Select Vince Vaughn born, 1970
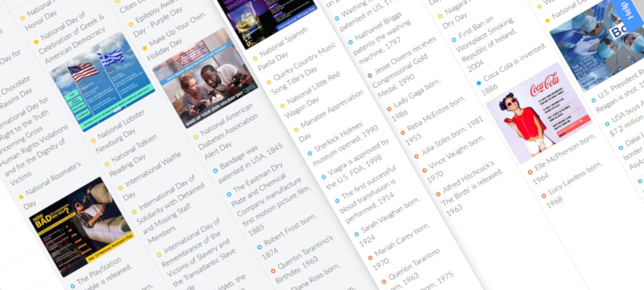Image resolution: width=644 pixels, height=290 pixels. 456,158
